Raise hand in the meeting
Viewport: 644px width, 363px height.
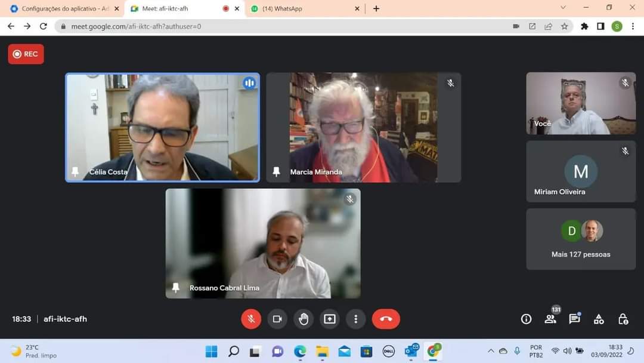pyautogui.click(x=304, y=319)
